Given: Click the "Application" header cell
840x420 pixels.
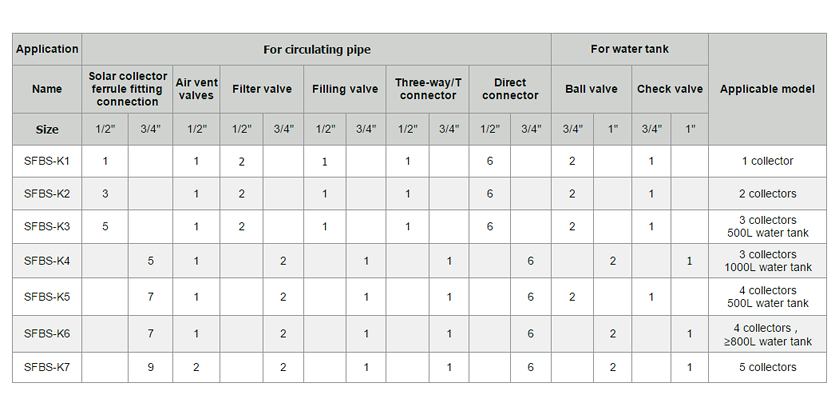Looking at the screenshot, I should [47, 49].
